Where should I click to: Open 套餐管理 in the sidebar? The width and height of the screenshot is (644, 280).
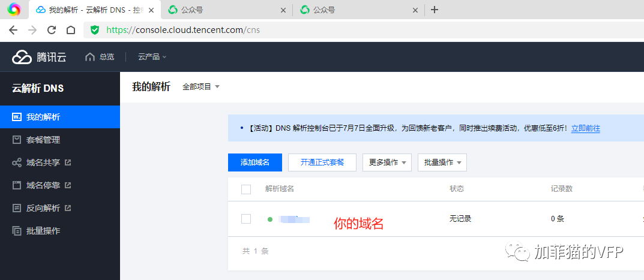click(60, 140)
